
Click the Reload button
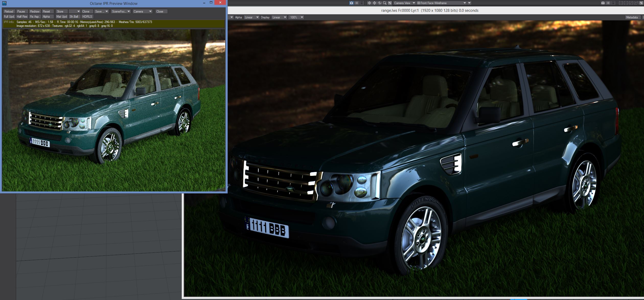9,11
